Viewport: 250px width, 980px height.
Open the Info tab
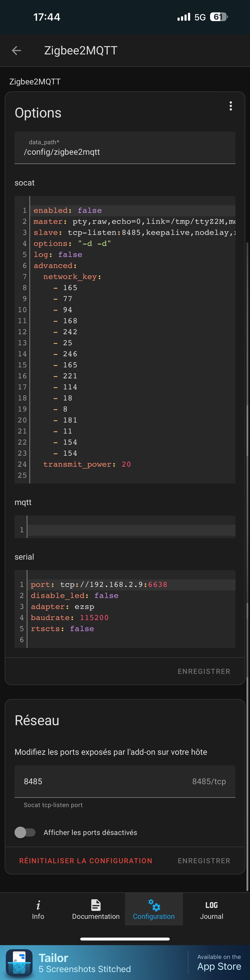pos(38,910)
